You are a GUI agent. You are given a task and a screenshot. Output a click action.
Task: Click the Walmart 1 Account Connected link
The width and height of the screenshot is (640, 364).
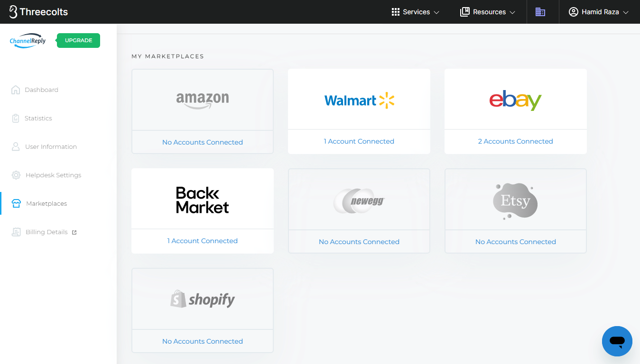click(x=359, y=141)
